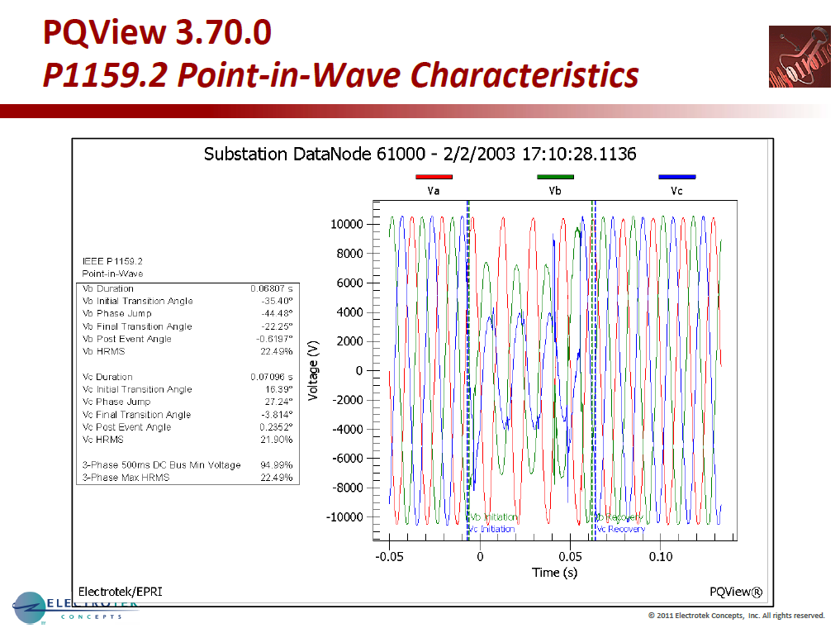The height and width of the screenshot is (633, 840).
Task: Click the Vc Initiation marker label
Action: 493,529
